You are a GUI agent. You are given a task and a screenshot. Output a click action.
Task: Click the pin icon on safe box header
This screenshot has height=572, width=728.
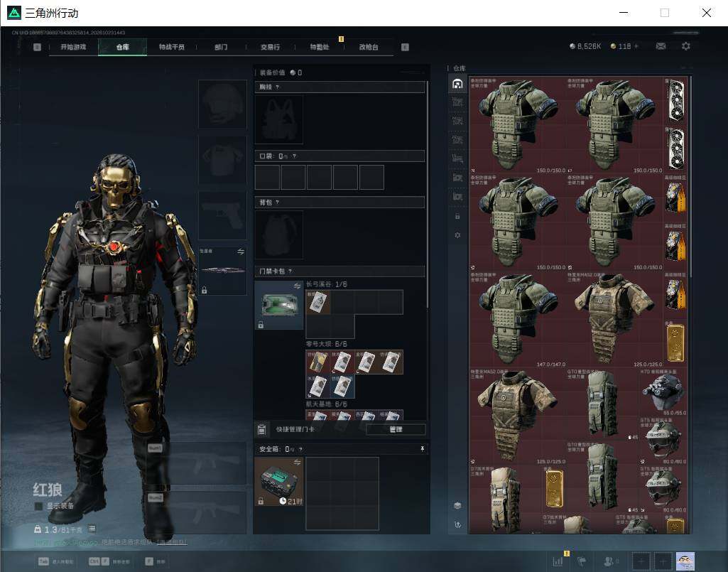(422, 449)
